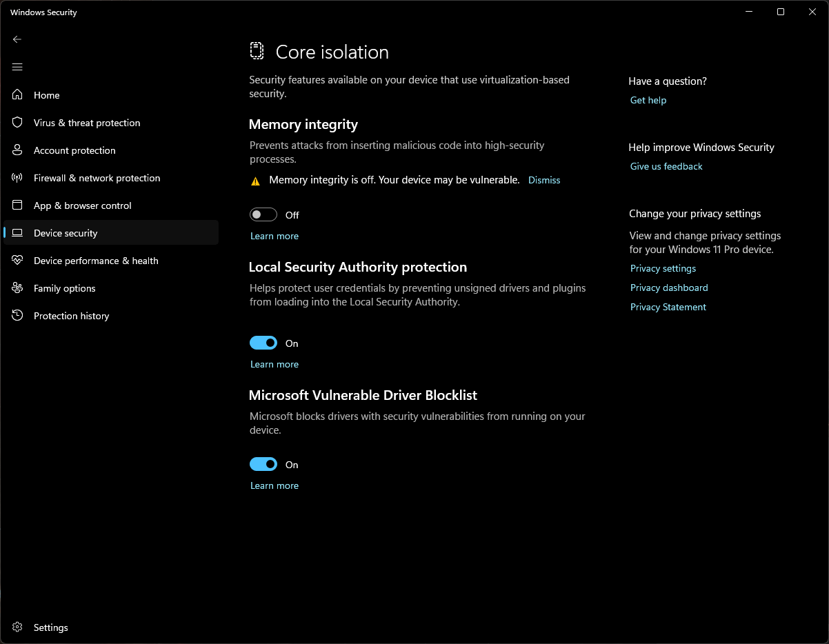Click the Get help link

pos(648,100)
